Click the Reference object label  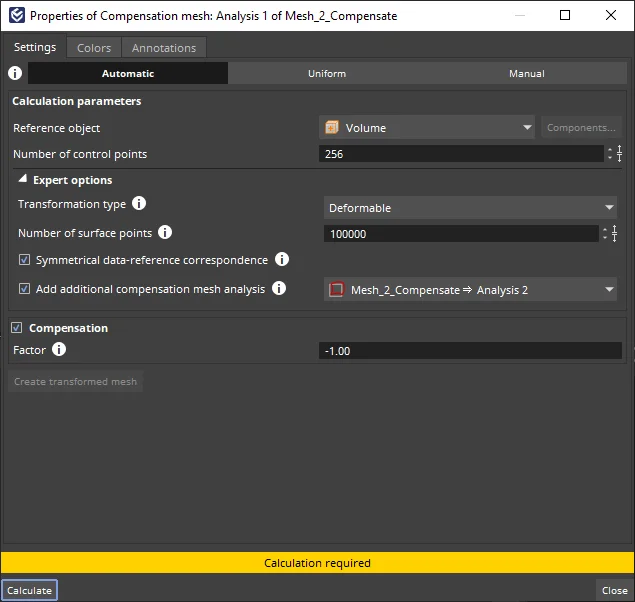click(57, 128)
